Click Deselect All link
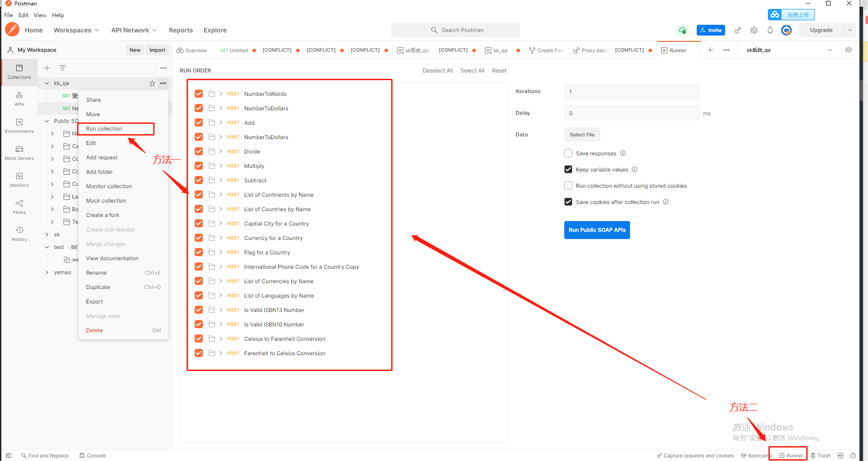Image resolution: width=868 pixels, height=461 pixels. (438, 71)
